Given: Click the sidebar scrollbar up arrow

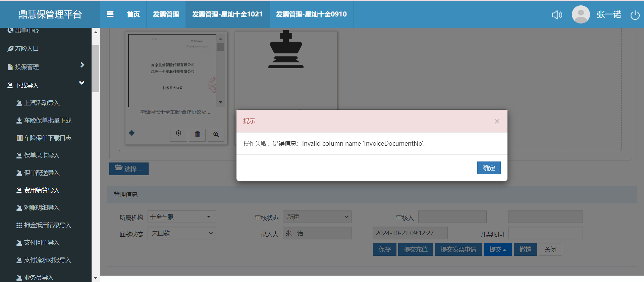Looking at the screenshot, I should pyautogui.click(x=96, y=32).
